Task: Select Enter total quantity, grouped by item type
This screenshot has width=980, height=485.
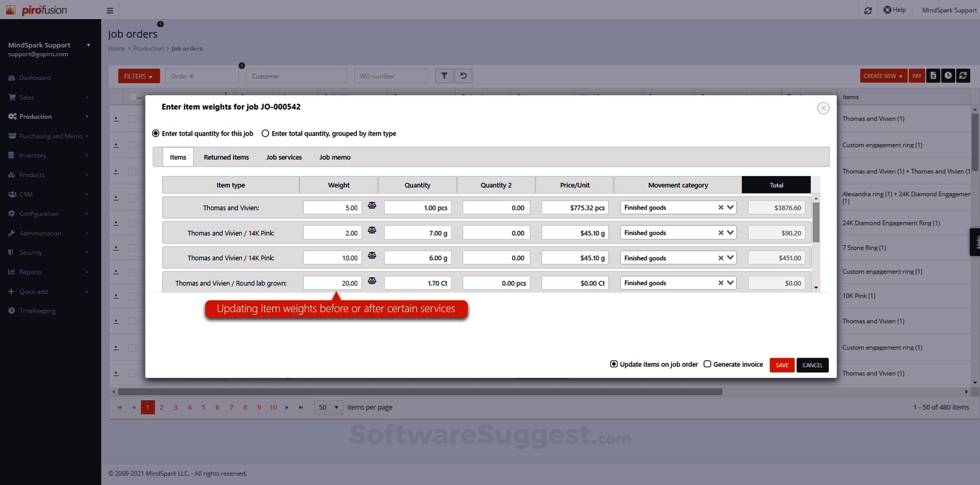Action: (x=265, y=133)
